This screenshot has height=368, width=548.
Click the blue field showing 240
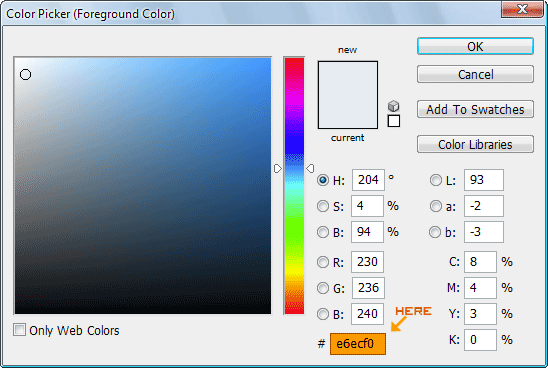[x=368, y=314]
